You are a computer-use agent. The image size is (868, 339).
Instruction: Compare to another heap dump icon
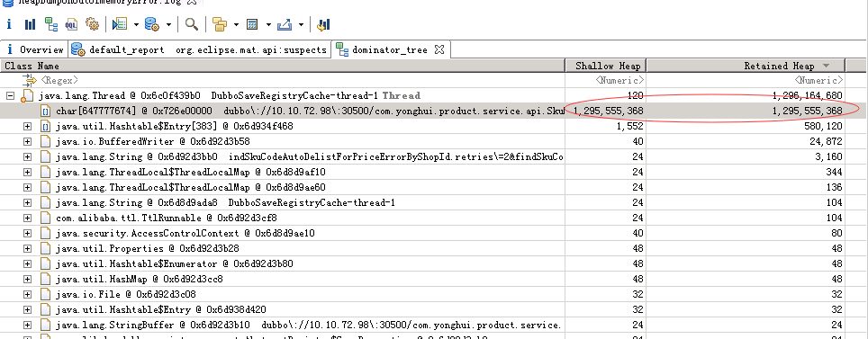point(323,24)
